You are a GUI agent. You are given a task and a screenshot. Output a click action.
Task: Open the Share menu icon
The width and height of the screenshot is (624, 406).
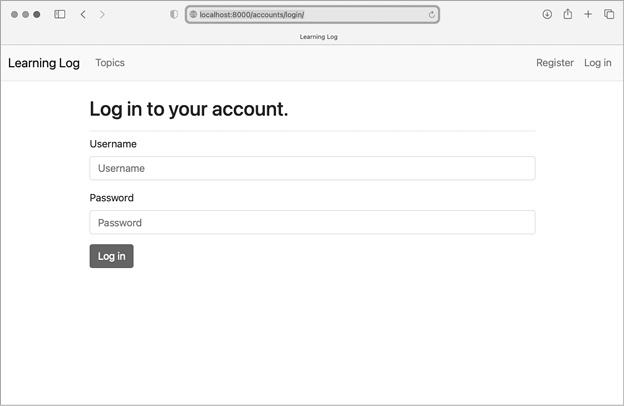click(x=568, y=15)
